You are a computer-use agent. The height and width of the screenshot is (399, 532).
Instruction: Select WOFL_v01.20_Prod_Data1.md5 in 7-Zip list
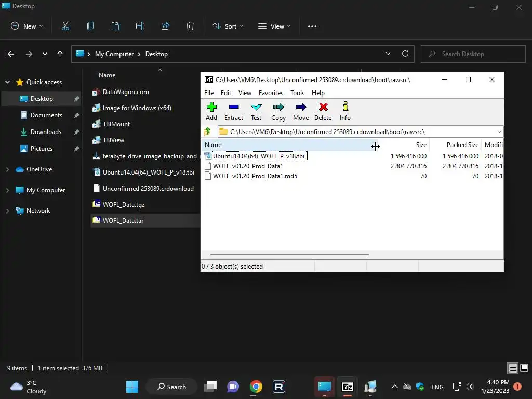pos(255,176)
